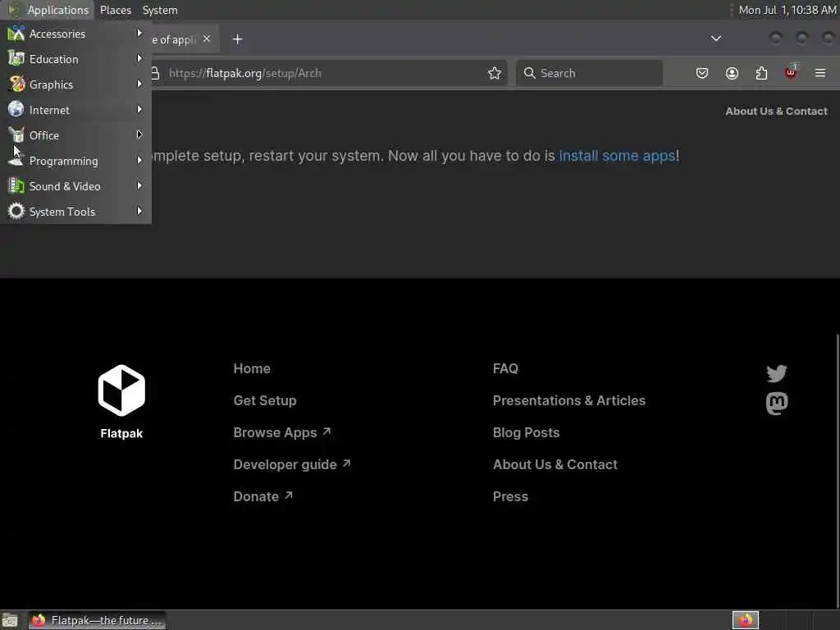Open the Applications menu in top panel
Viewport: 840px width, 630px height.
click(x=48, y=10)
